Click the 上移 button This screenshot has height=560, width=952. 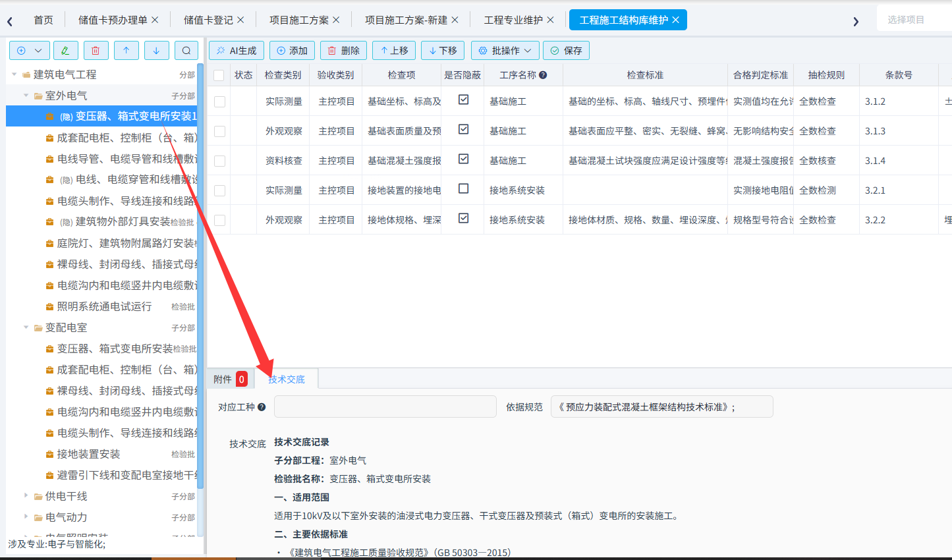(394, 51)
